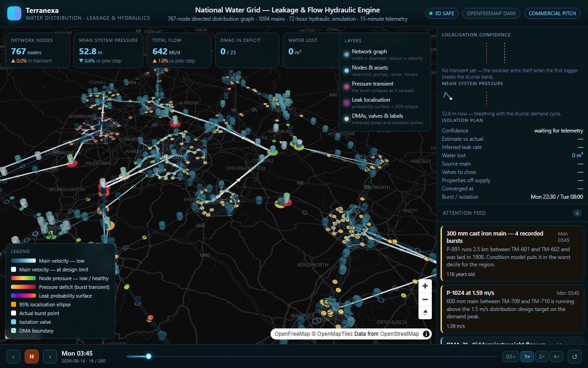Viewport: 588px width, 368px height.
Task: Click the 'Valves to close' row
Action: 512,172
